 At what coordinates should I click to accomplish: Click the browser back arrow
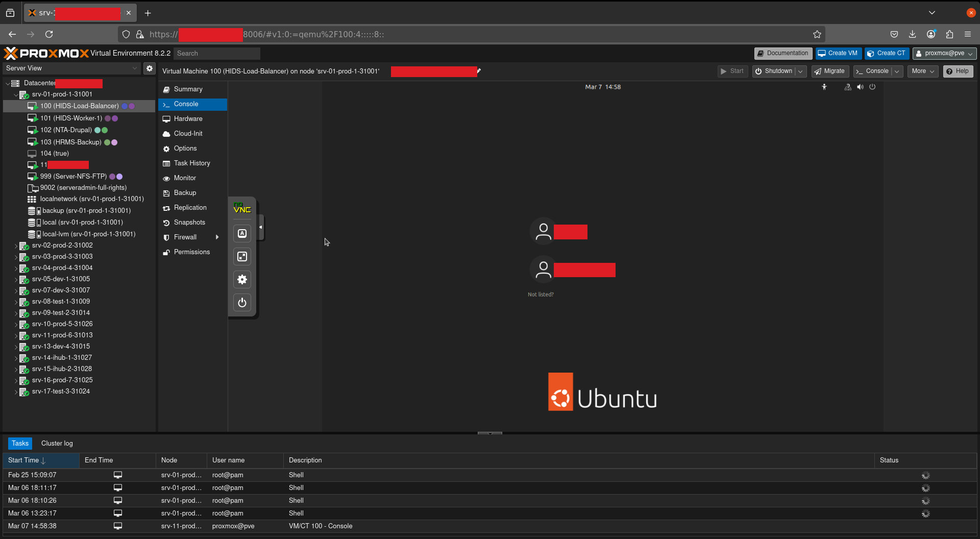12,34
